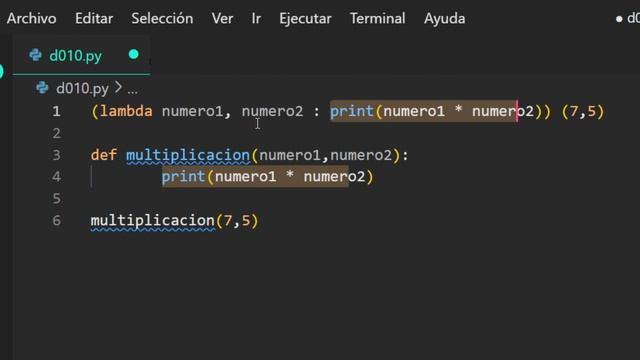Click line number 1 in gutter
This screenshot has width=640, height=360.
click(56, 111)
